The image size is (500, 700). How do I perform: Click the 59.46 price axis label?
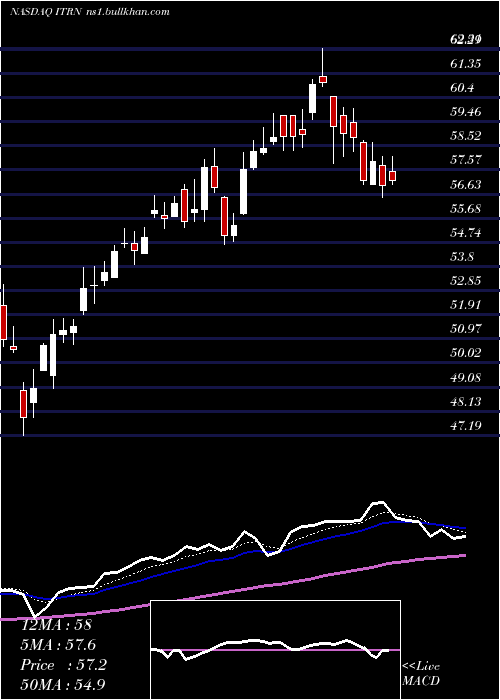(466, 112)
